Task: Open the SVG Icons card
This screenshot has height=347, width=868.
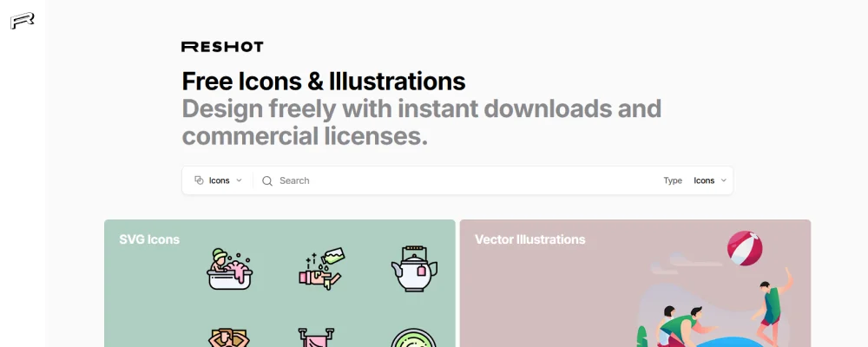Action: pyautogui.click(x=279, y=284)
